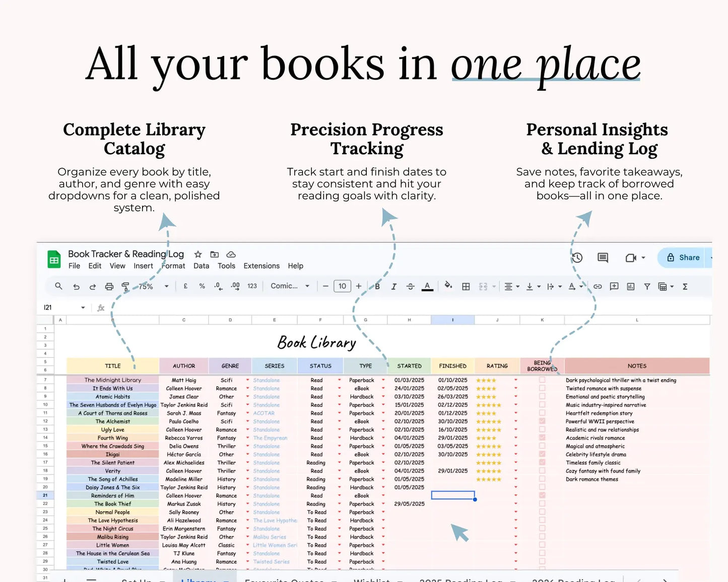This screenshot has width=728, height=582.
Task: Open the Tools menu
Action: click(x=226, y=266)
